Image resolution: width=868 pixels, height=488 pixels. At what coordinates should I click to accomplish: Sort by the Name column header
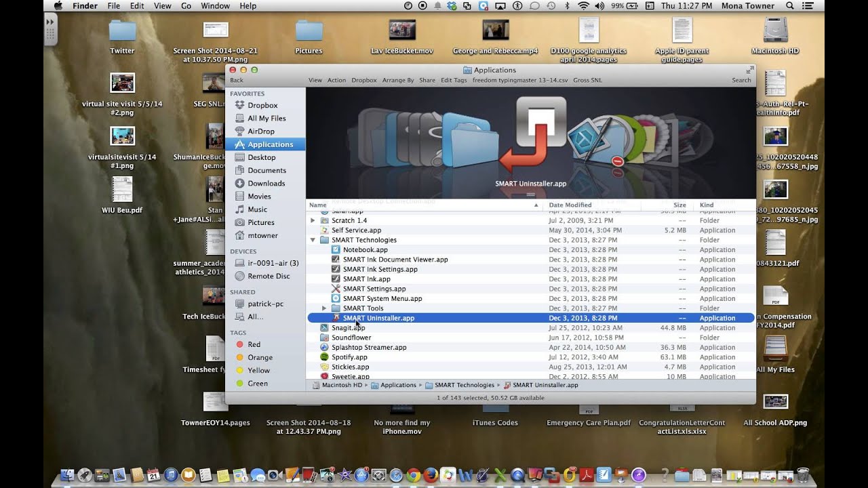(x=317, y=205)
